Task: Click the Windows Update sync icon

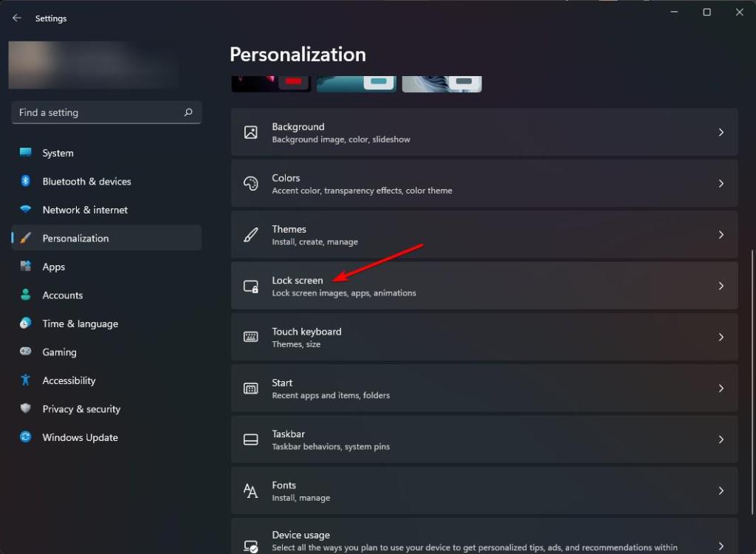Action: point(26,437)
